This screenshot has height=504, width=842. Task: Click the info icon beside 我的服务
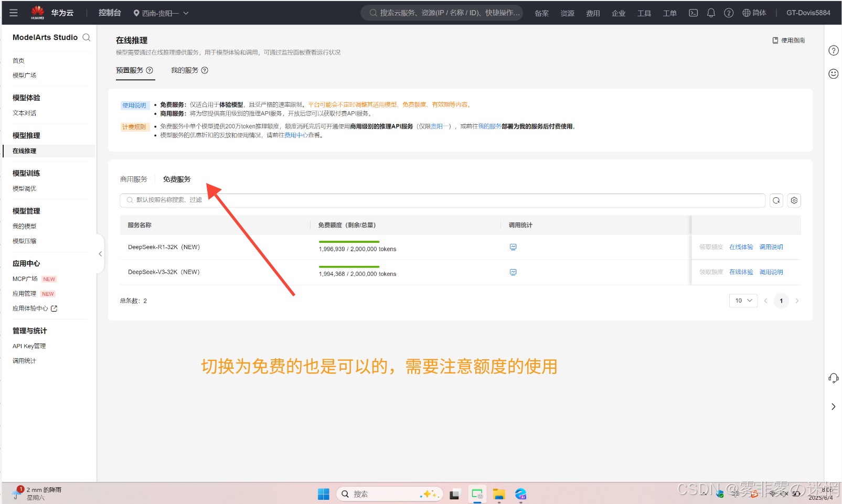pos(205,70)
